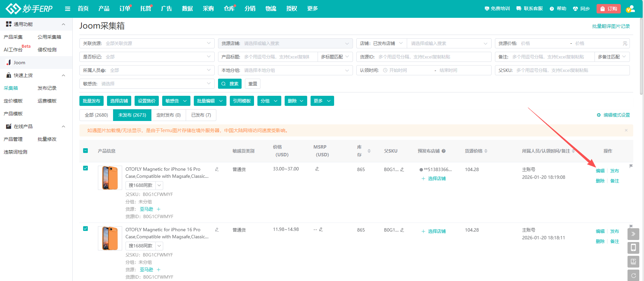Click 编辑 link for the first product
The image size is (644, 281).
tap(600, 171)
